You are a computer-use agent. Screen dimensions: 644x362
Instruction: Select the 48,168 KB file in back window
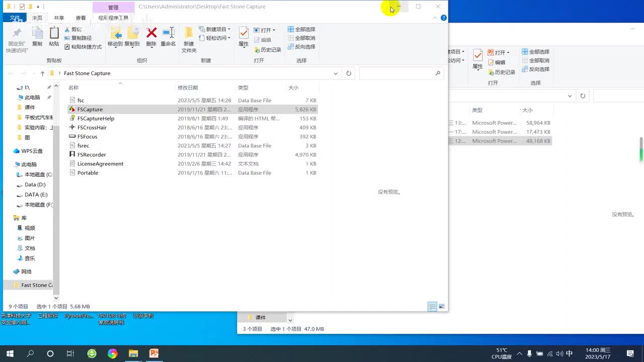(501, 141)
